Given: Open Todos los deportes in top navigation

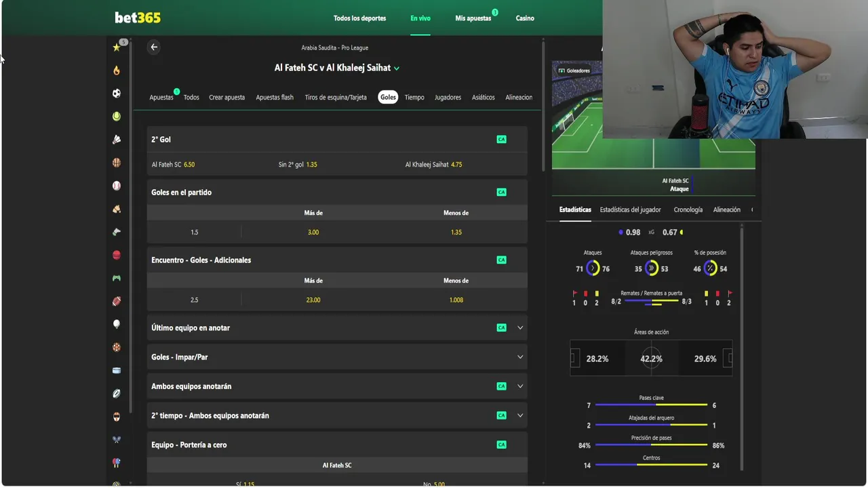Looking at the screenshot, I should (359, 18).
